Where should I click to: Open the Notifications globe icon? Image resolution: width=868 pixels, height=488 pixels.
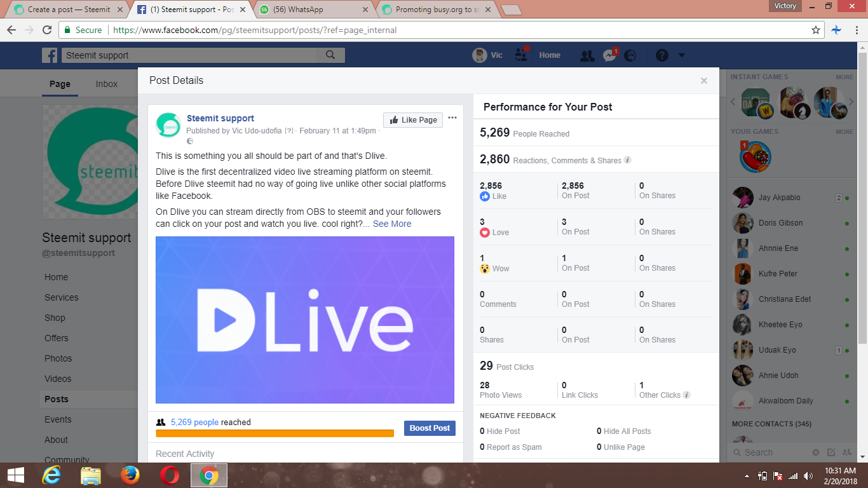[630, 56]
